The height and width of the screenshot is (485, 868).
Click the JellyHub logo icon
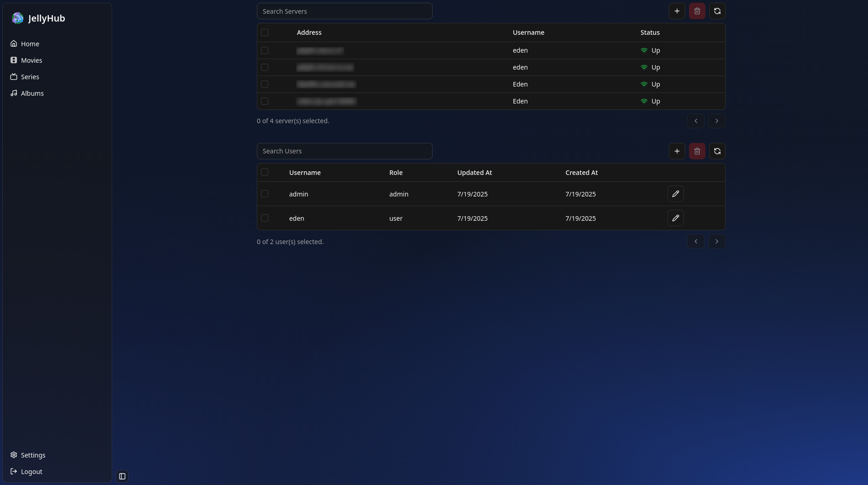pos(17,18)
